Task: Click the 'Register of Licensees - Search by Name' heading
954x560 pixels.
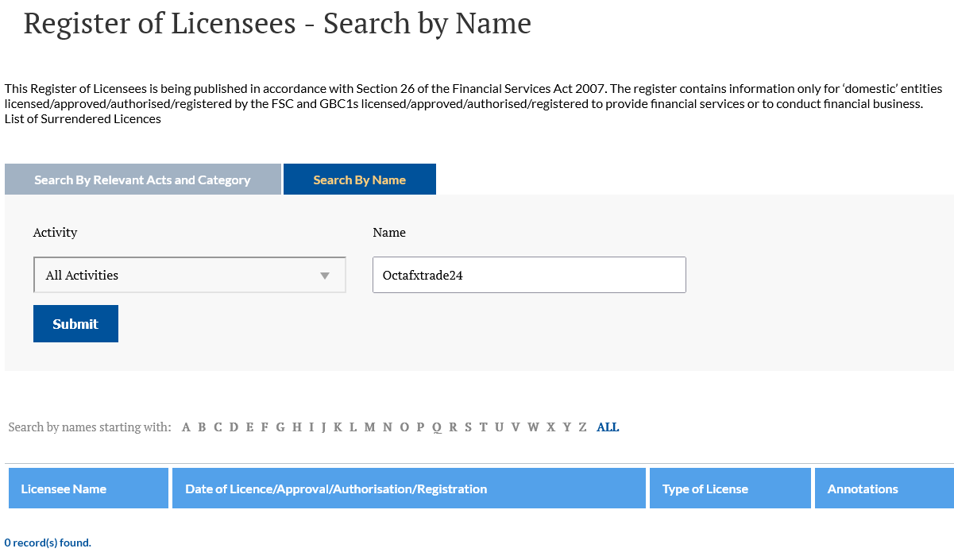Action: (x=277, y=24)
